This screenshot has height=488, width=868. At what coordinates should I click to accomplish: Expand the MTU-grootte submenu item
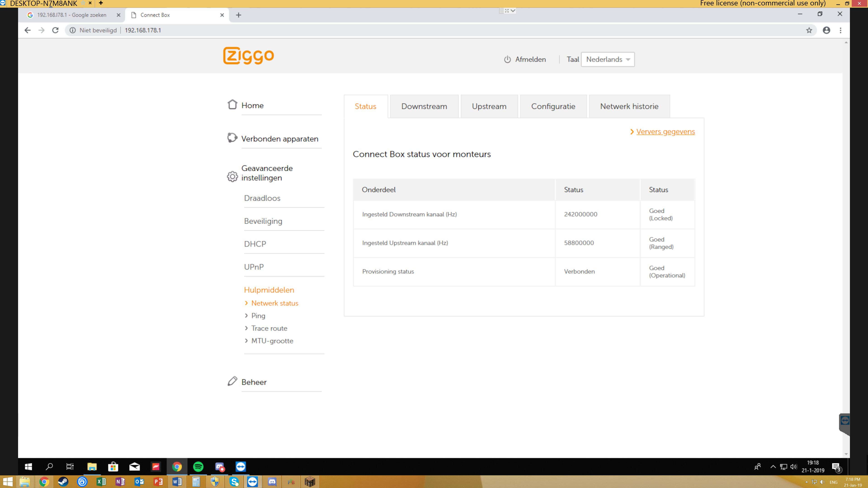[x=272, y=341]
